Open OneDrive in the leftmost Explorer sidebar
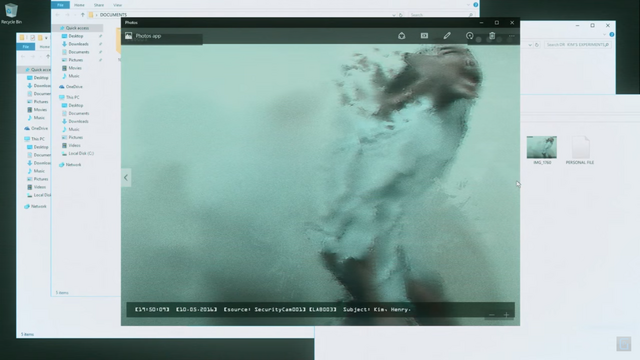 pos(36,128)
